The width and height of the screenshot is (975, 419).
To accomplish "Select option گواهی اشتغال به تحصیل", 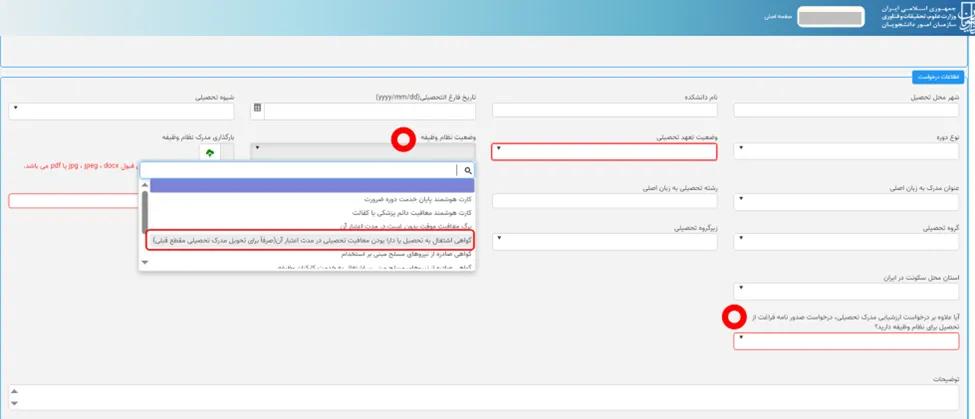I will [310, 240].
